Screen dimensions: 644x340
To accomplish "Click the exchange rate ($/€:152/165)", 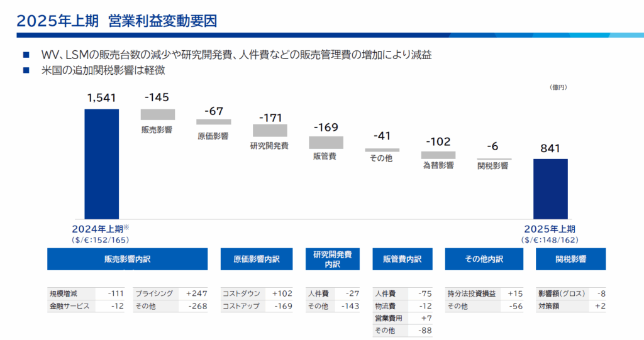I will 100,240.
